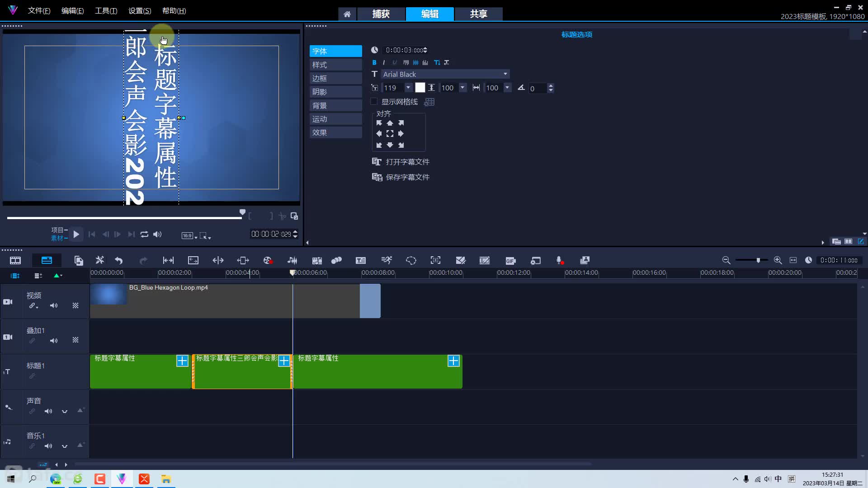This screenshot has width=868, height=488.
Task: Play the project in preview
Action: pos(76,234)
